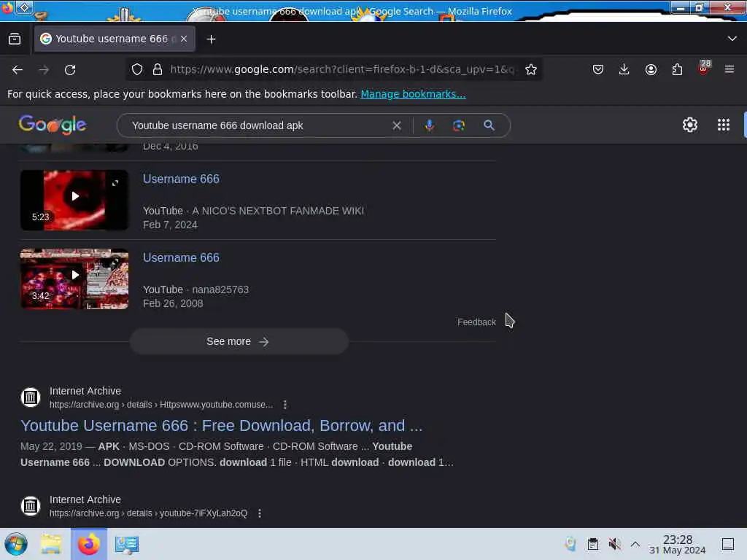Image resolution: width=747 pixels, height=560 pixels.
Task: Click the forward navigation arrow
Action: point(44,70)
